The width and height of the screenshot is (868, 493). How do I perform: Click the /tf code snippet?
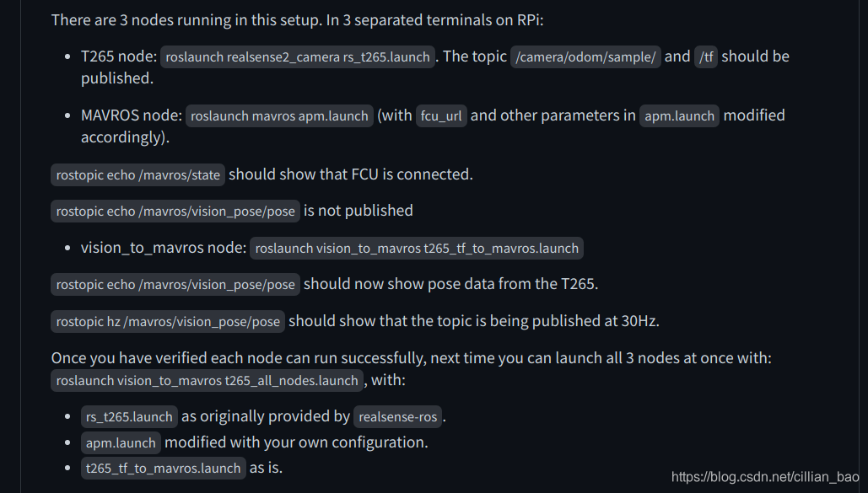coord(706,57)
